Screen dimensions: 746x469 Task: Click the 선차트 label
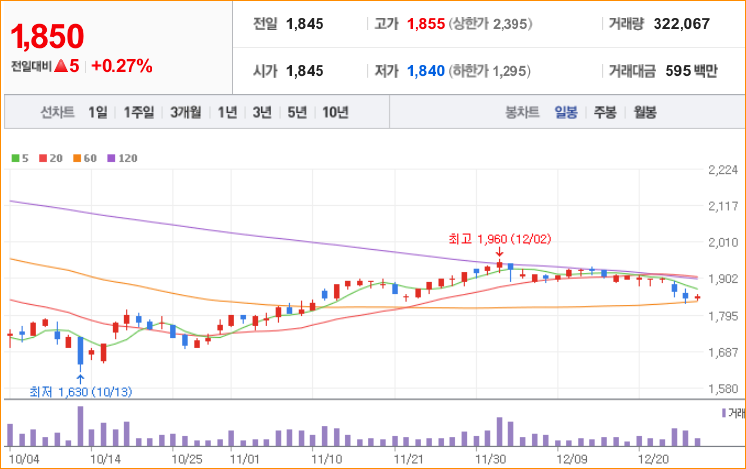pos(57,112)
